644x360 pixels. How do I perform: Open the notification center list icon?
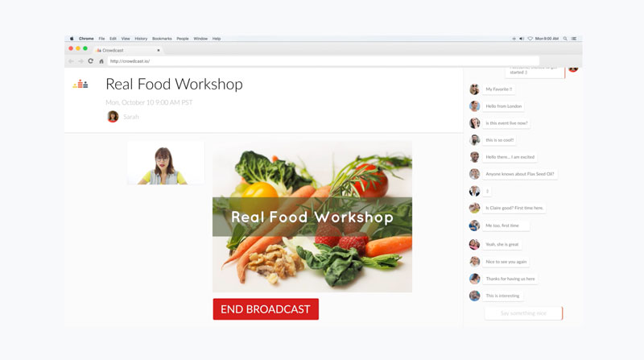[574, 39]
